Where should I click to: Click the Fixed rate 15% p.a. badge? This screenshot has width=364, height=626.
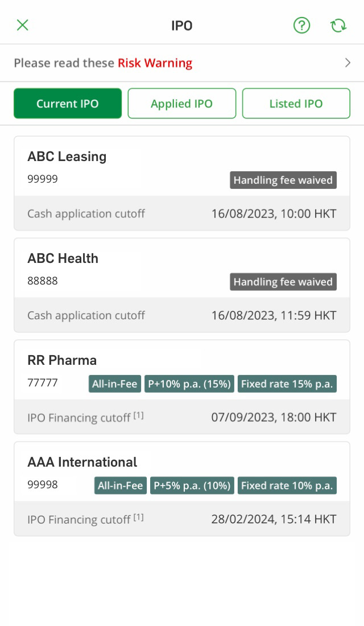point(287,384)
